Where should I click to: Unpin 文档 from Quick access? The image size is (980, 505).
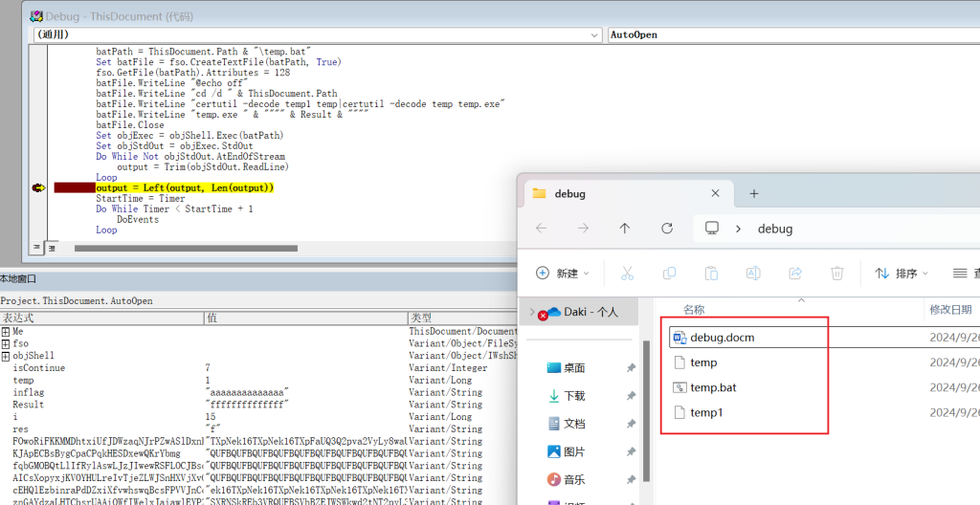[x=631, y=424]
